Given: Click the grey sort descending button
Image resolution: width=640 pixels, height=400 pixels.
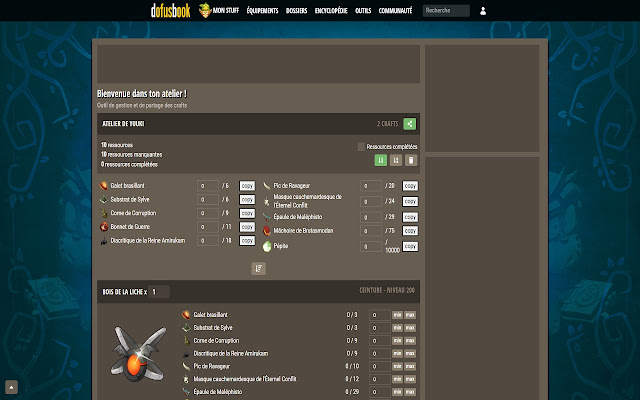Looking at the screenshot, I should pyautogui.click(x=396, y=160).
